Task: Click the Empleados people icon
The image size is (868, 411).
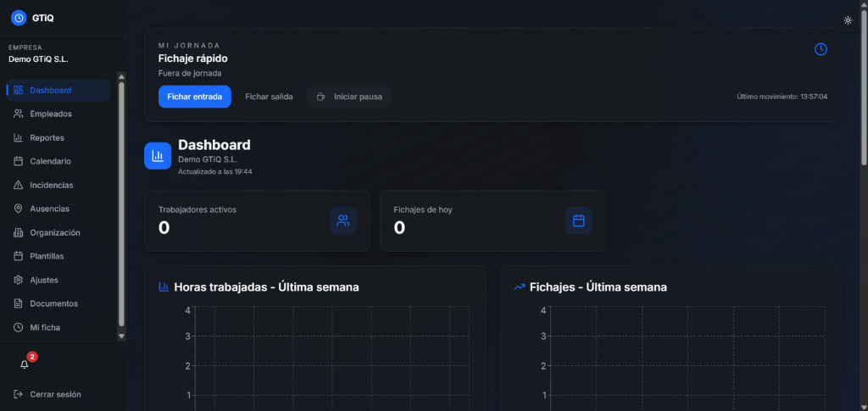Action: click(19, 114)
